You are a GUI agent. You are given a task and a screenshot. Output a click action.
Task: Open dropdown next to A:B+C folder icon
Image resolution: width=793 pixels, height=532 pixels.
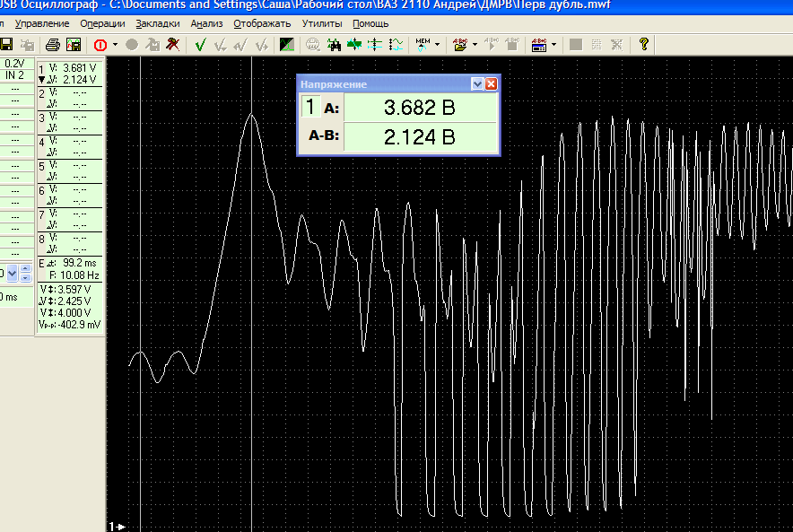point(475,45)
